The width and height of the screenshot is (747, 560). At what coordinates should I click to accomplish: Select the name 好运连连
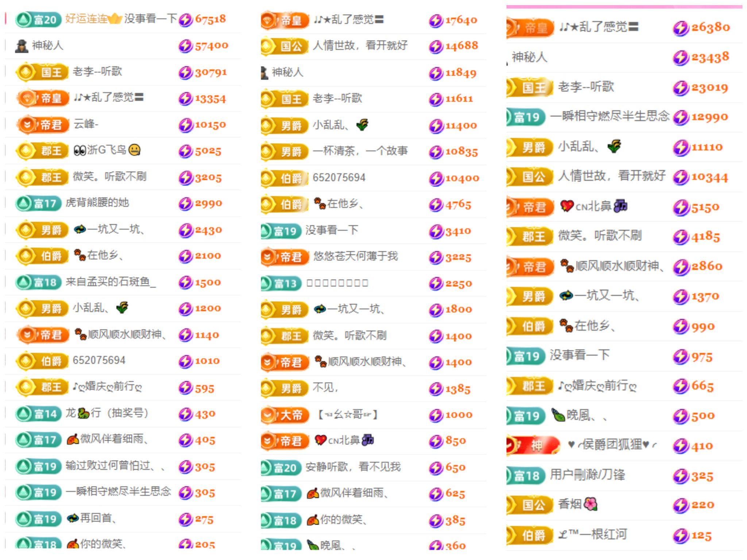pos(86,19)
